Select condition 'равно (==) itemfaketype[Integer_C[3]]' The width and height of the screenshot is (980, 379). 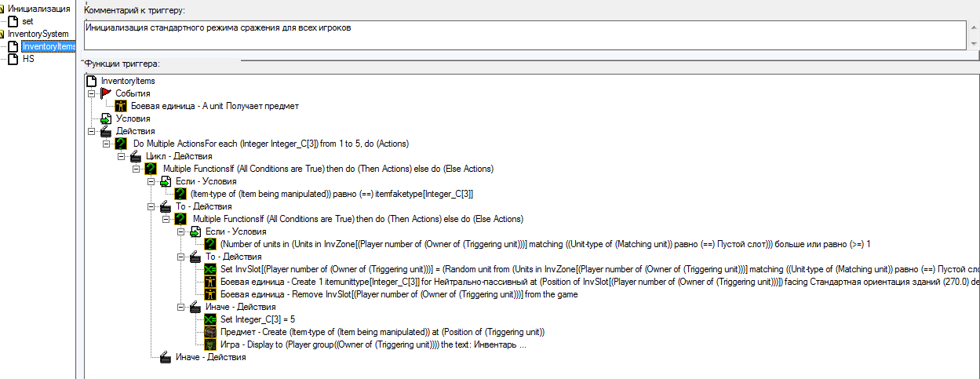332,194
